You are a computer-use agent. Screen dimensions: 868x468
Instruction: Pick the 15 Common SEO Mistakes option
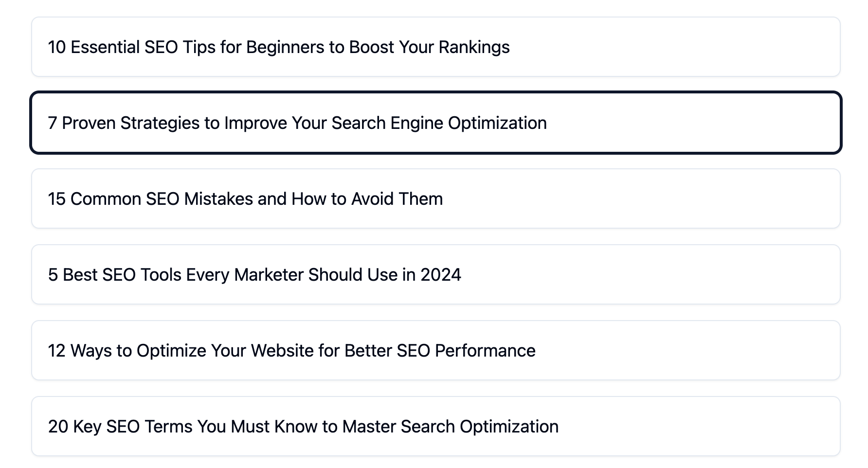point(245,199)
